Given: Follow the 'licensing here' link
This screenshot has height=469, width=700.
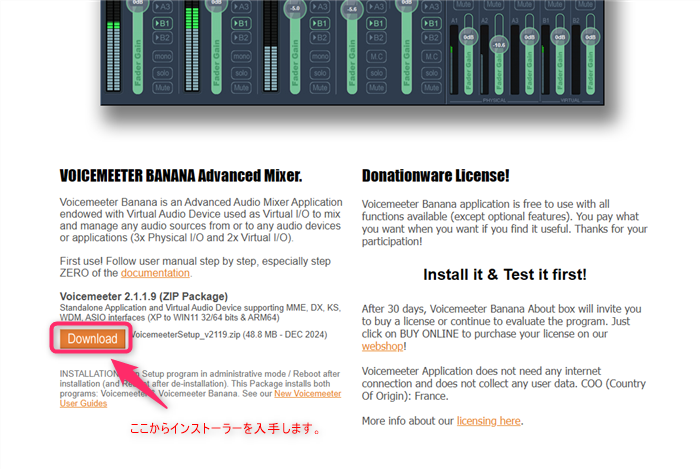Looking at the screenshot, I should click(488, 421).
